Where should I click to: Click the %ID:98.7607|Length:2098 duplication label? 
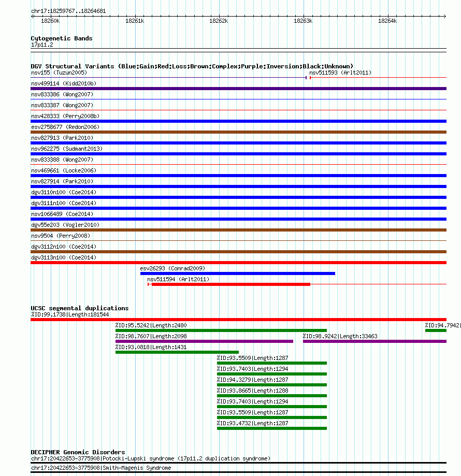151,336
